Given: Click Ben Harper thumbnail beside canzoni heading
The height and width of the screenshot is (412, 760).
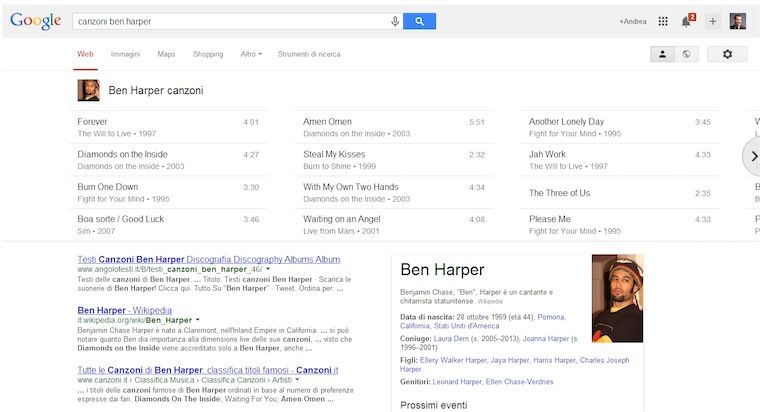Looking at the screenshot, I should click(x=89, y=90).
